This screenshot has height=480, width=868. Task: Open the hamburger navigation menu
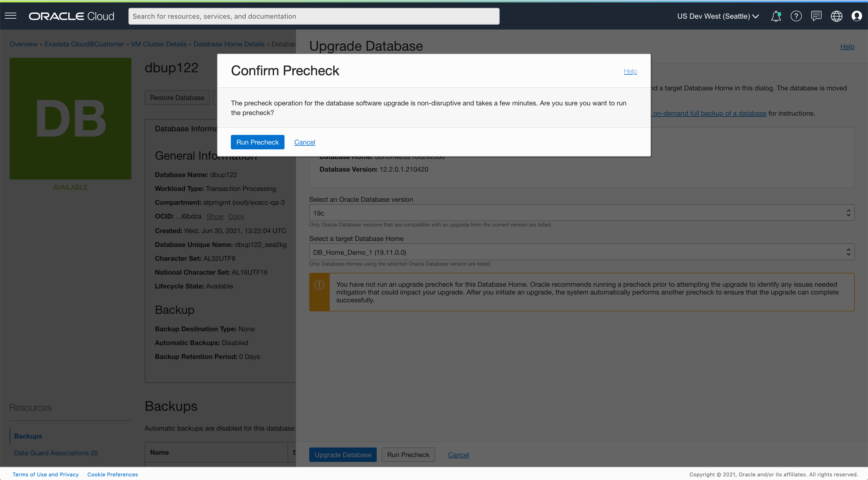point(11,16)
